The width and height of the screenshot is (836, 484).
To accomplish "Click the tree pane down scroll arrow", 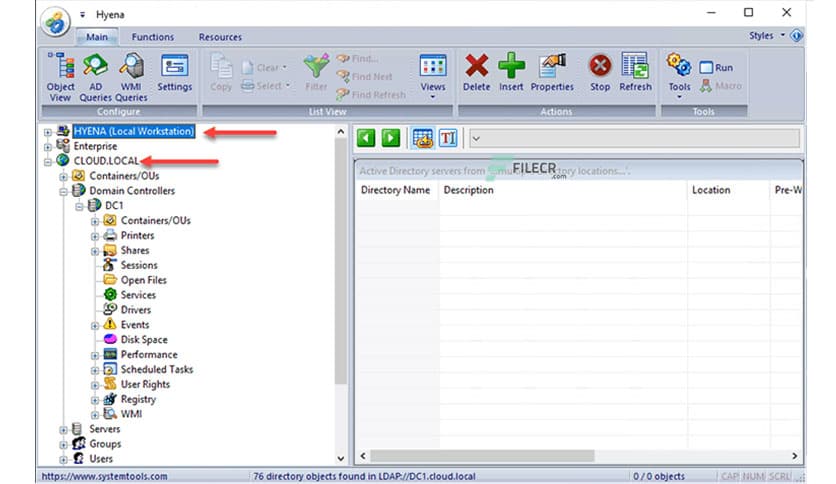I will (x=341, y=458).
